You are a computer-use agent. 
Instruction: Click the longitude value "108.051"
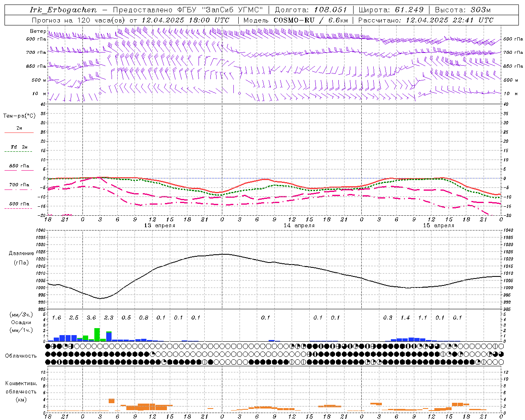(331, 10)
